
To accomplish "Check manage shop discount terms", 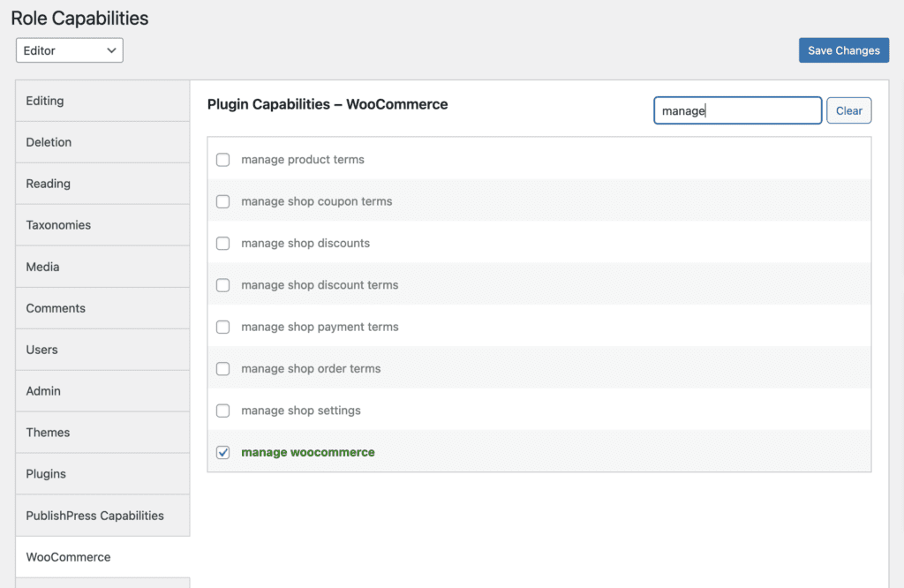I will (222, 285).
